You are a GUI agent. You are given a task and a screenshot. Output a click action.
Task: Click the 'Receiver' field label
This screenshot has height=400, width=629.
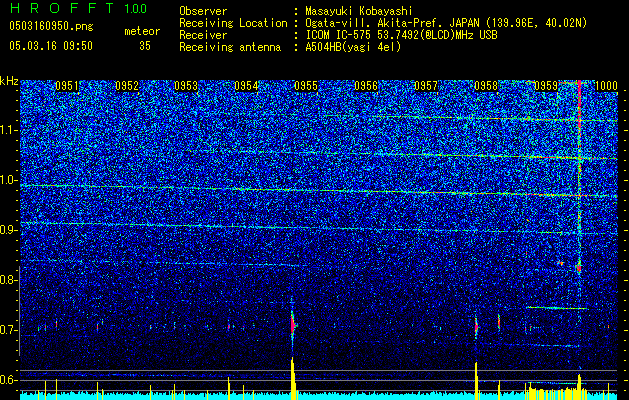(203, 35)
